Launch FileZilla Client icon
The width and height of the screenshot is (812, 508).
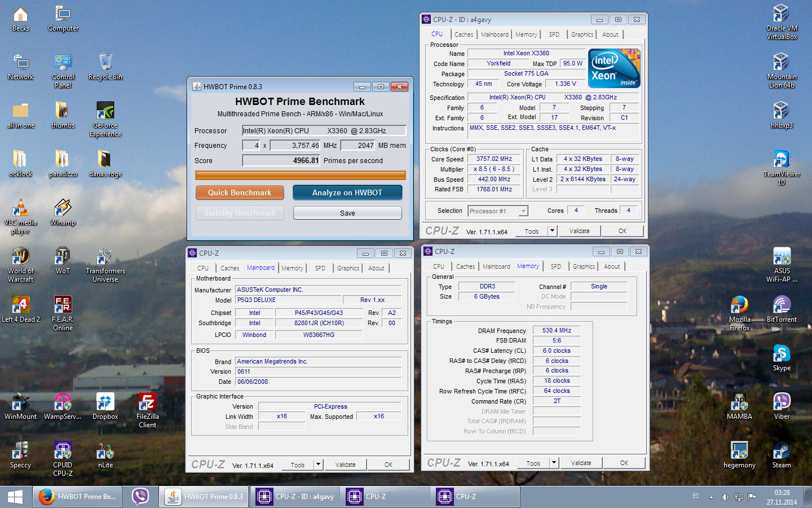(148, 411)
